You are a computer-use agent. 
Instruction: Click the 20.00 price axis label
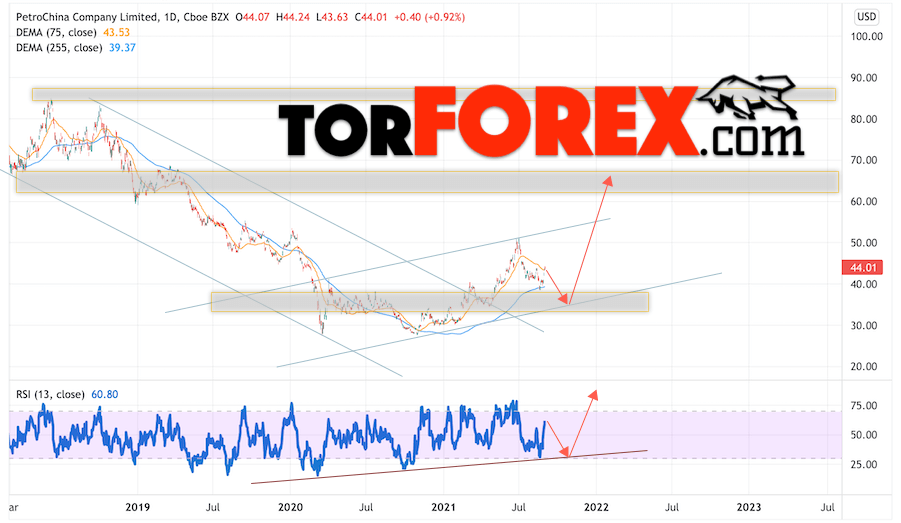(x=864, y=366)
